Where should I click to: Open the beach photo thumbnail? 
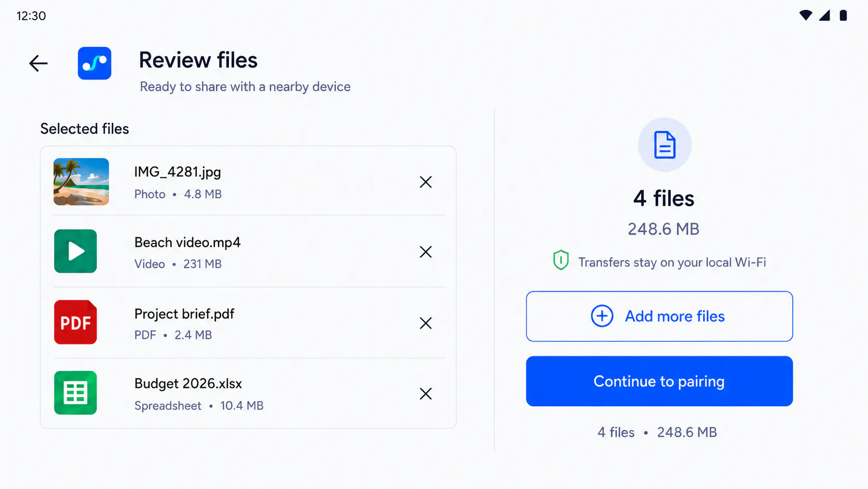click(82, 182)
